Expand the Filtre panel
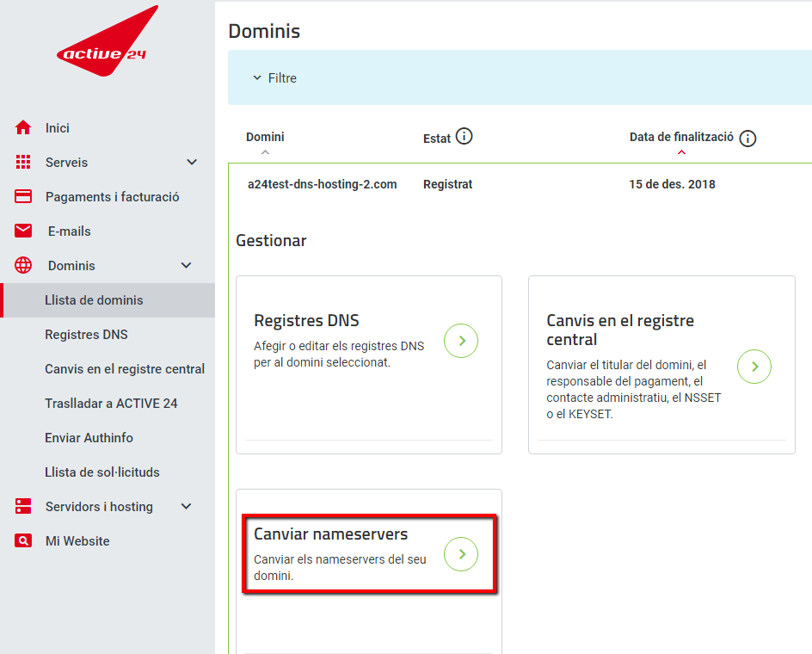Viewport: 812px width, 654px height. (274, 78)
